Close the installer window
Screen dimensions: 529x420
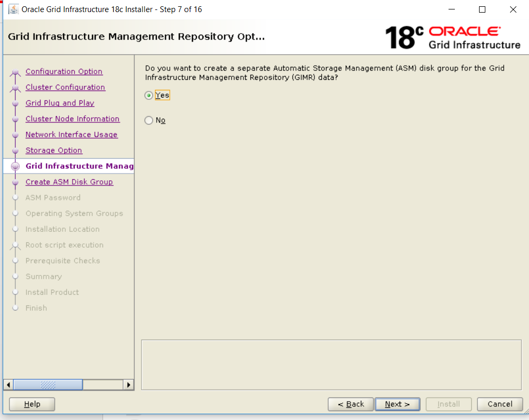(513, 9)
